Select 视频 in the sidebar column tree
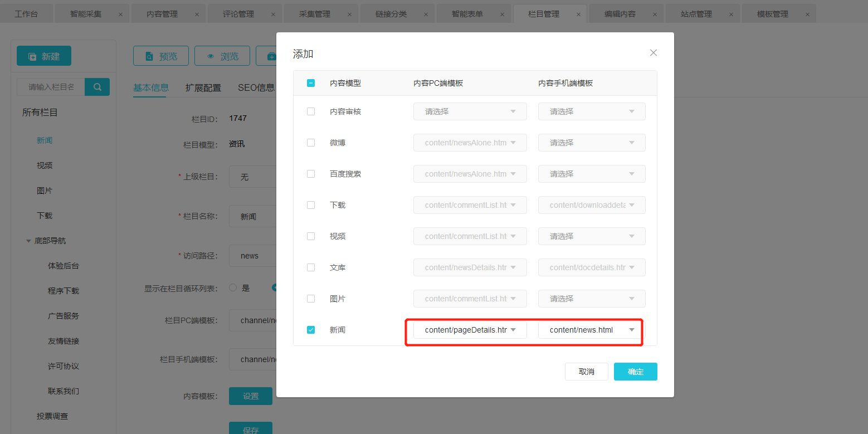 [45, 165]
